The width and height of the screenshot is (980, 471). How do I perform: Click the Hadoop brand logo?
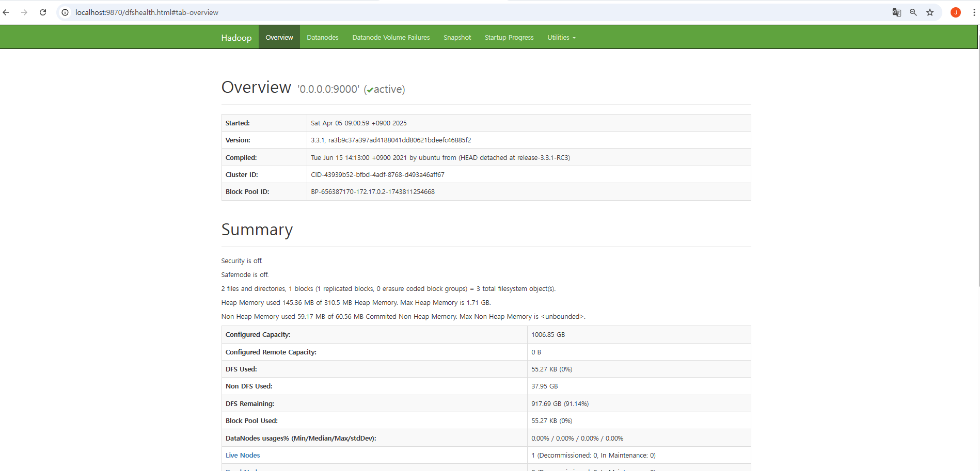236,38
